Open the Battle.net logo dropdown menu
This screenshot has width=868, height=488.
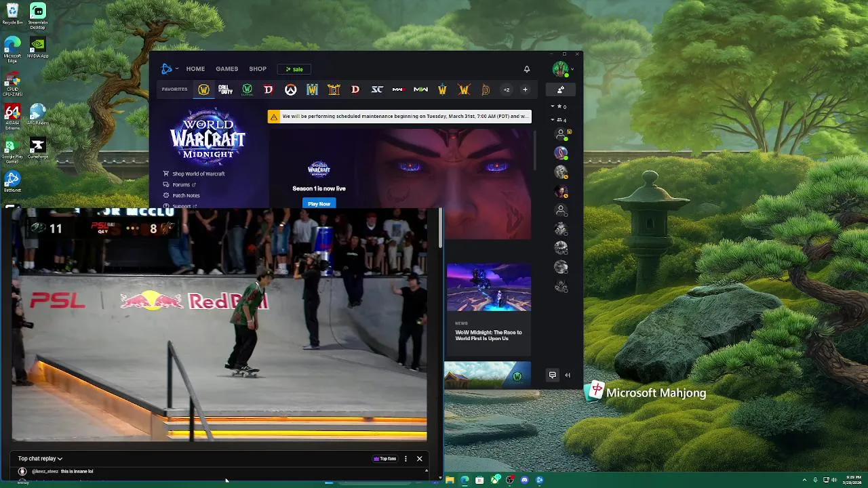click(x=170, y=68)
